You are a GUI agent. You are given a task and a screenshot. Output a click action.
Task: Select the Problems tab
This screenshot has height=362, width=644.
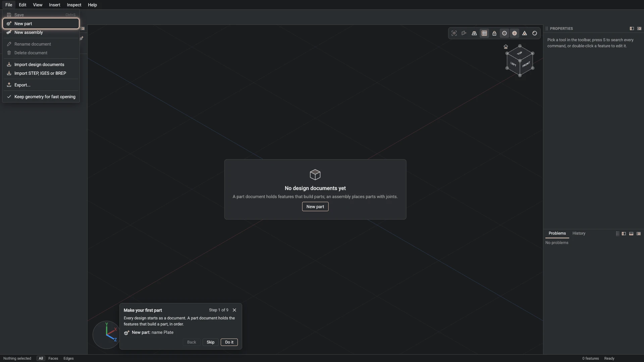pyautogui.click(x=557, y=233)
